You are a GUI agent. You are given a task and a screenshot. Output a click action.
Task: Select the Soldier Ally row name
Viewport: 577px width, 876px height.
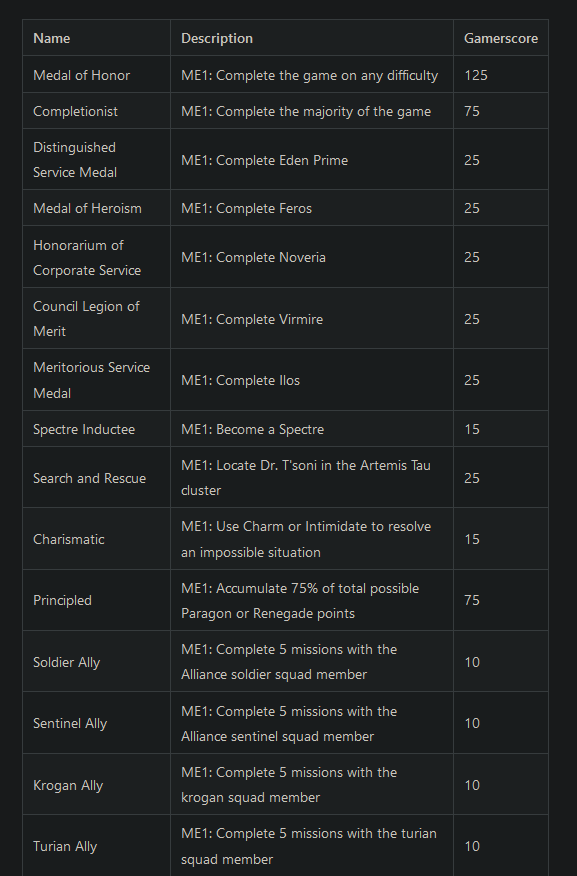(x=66, y=662)
